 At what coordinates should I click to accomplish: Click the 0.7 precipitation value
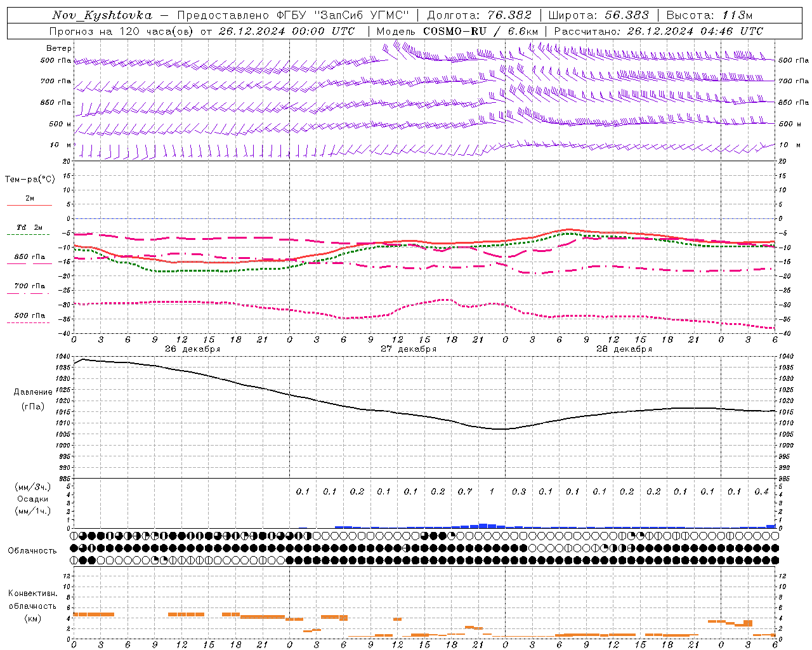click(x=464, y=491)
